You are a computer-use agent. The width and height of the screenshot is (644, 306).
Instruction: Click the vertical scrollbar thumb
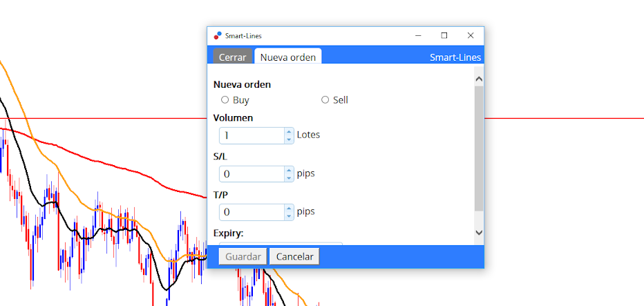(x=479, y=149)
